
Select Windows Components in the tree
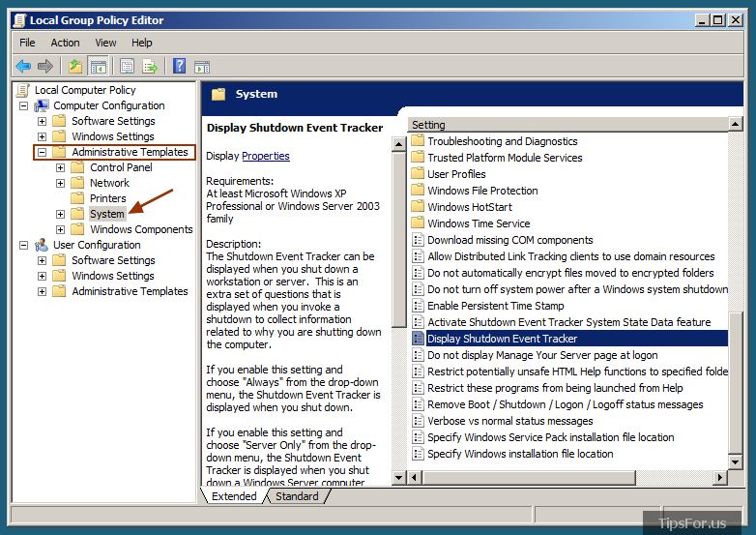coord(141,229)
